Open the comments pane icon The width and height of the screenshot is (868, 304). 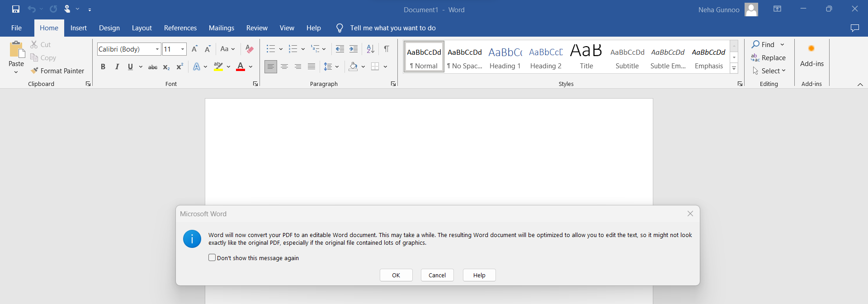855,28
